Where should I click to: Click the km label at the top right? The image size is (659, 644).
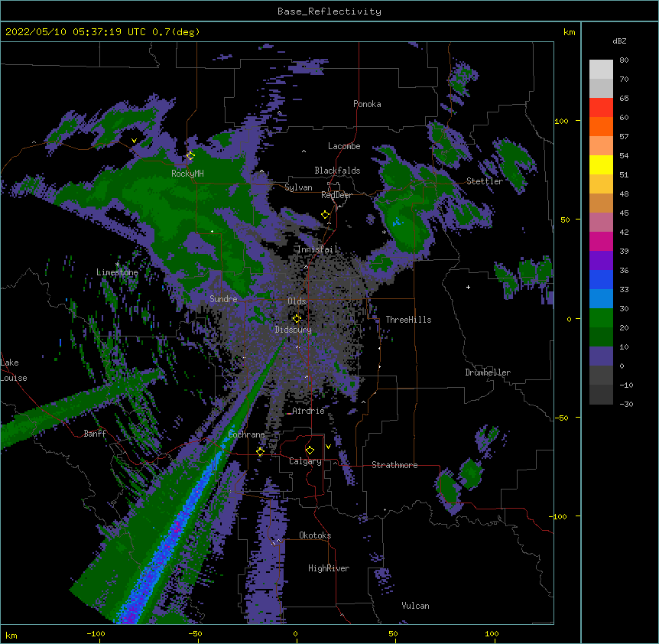coord(569,32)
